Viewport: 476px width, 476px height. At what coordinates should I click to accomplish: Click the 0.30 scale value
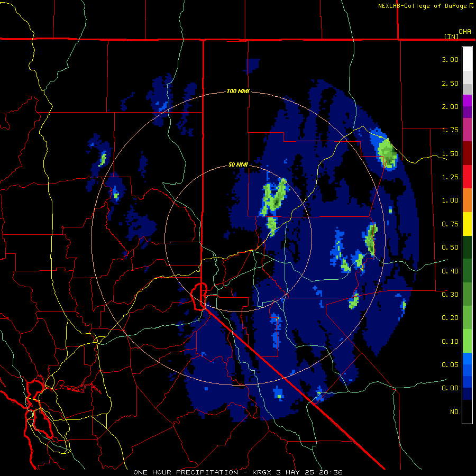tap(450, 295)
